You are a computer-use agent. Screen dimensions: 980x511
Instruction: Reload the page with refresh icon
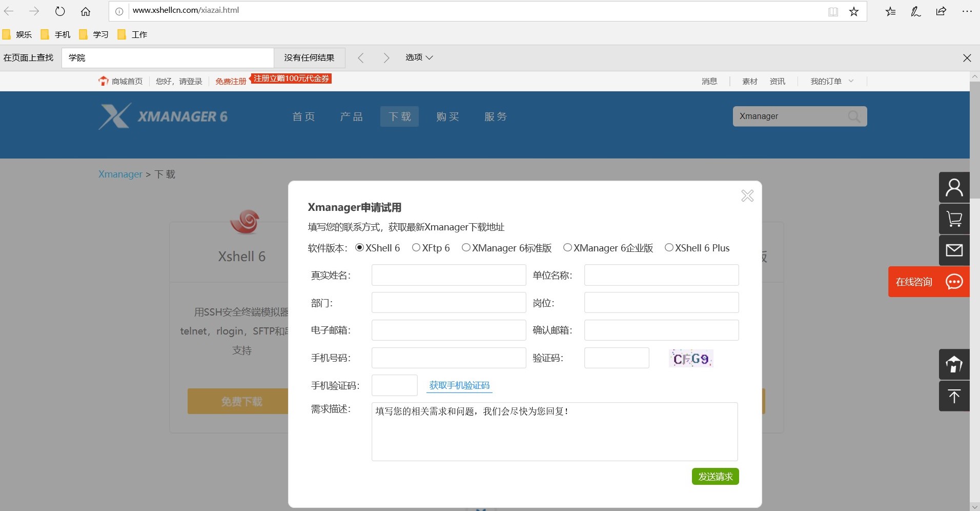coord(60,11)
